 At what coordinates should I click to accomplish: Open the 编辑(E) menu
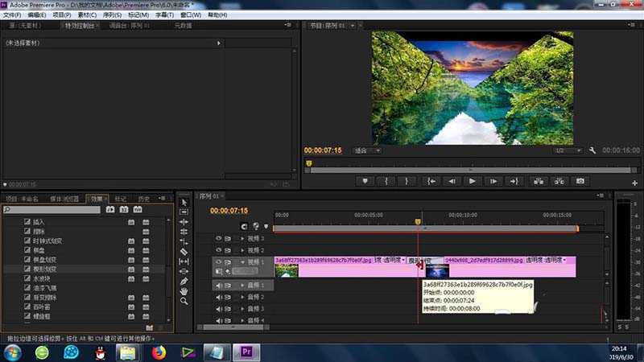coord(36,14)
